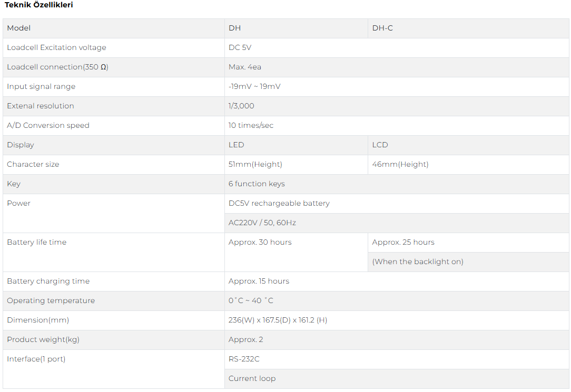
Task: Click the Loadcell Excitation voltage row label
Action: pyautogui.click(x=56, y=48)
